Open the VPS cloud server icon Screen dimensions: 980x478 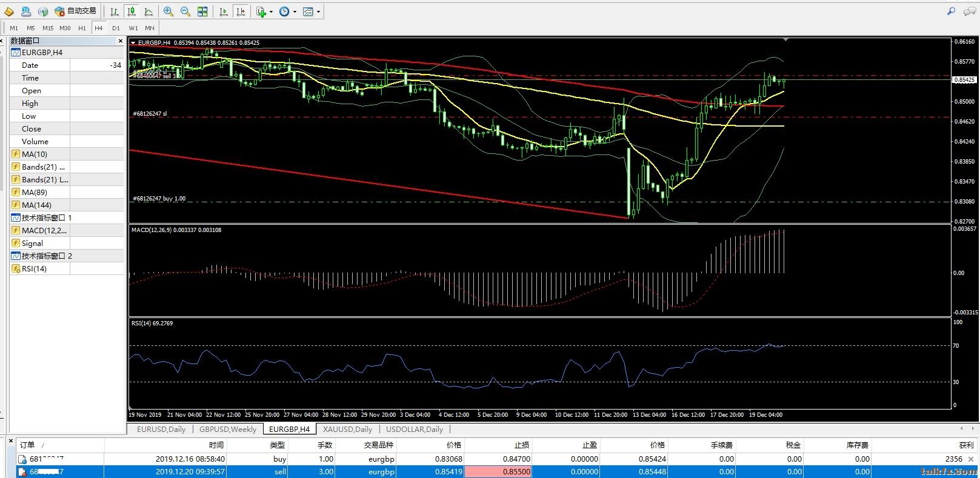point(26,11)
